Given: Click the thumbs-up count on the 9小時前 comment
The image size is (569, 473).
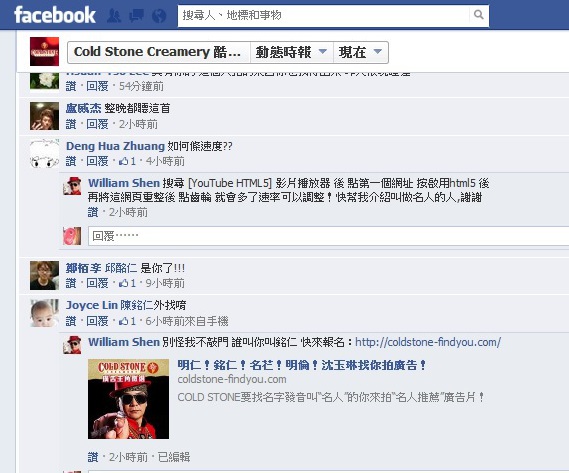Looking at the screenshot, I should coord(127,283).
